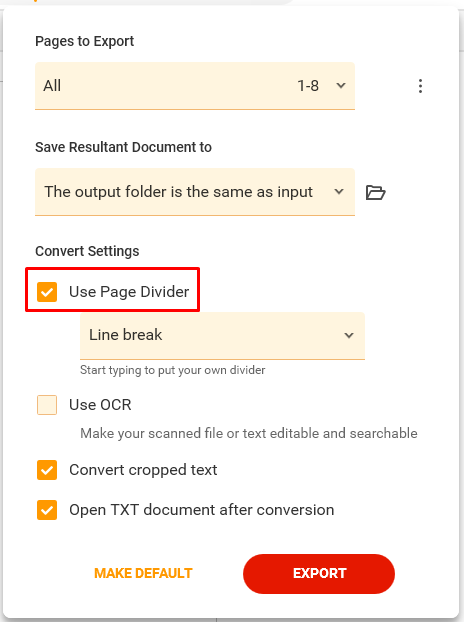Click the Convert cropped text label
The width and height of the screenshot is (464, 622).
click(143, 470)
